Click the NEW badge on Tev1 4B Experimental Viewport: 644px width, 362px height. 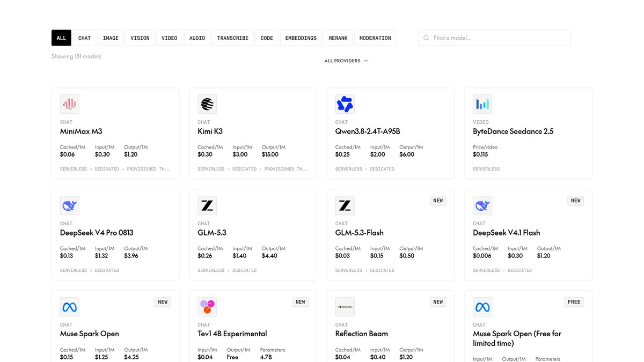301,302
